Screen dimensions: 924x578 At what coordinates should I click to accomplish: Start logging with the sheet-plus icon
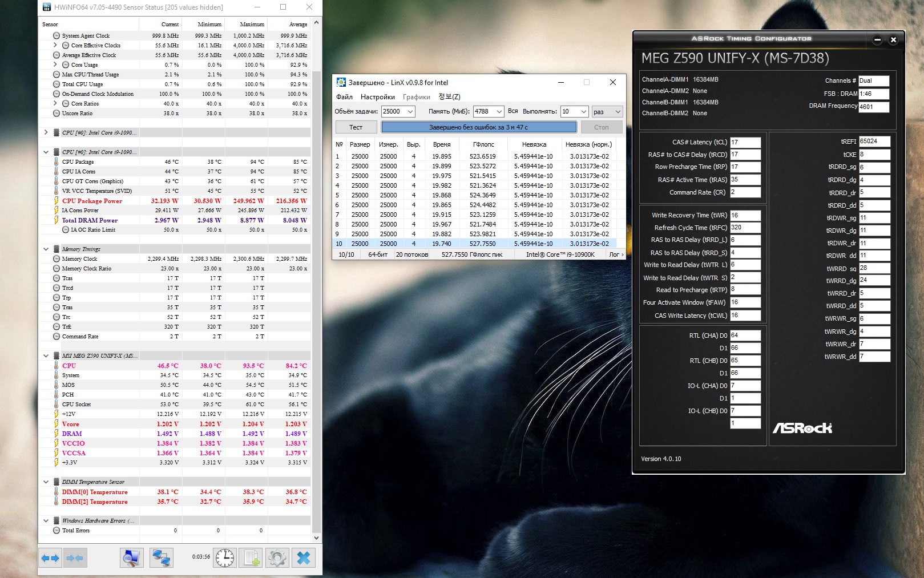click(x=251, y=557)
